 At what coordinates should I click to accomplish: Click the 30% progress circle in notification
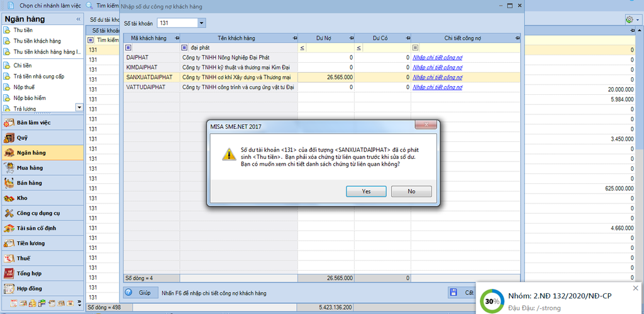click(492, 301)
